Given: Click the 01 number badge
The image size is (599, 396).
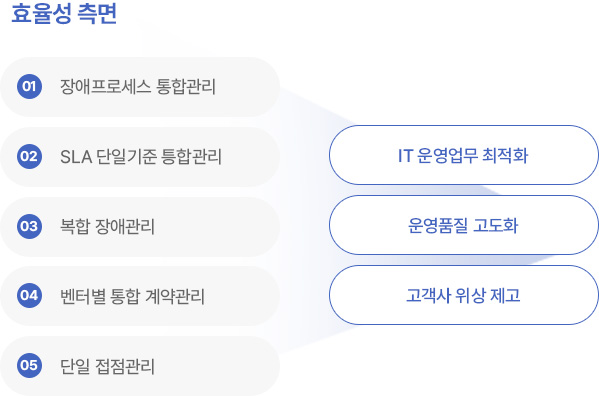Looking at the screenshot, I should [x=29, y=87].
